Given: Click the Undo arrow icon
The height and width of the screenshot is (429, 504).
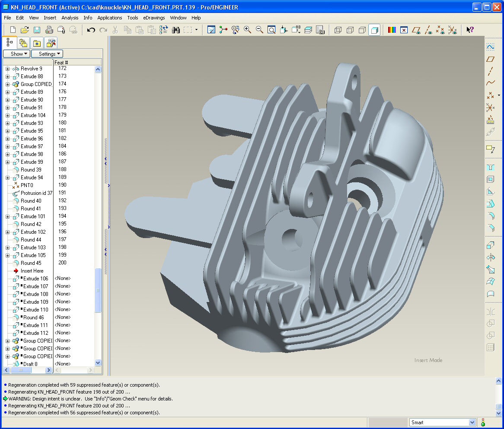Looking at the screenshot, I should click(x=91, y=30).
